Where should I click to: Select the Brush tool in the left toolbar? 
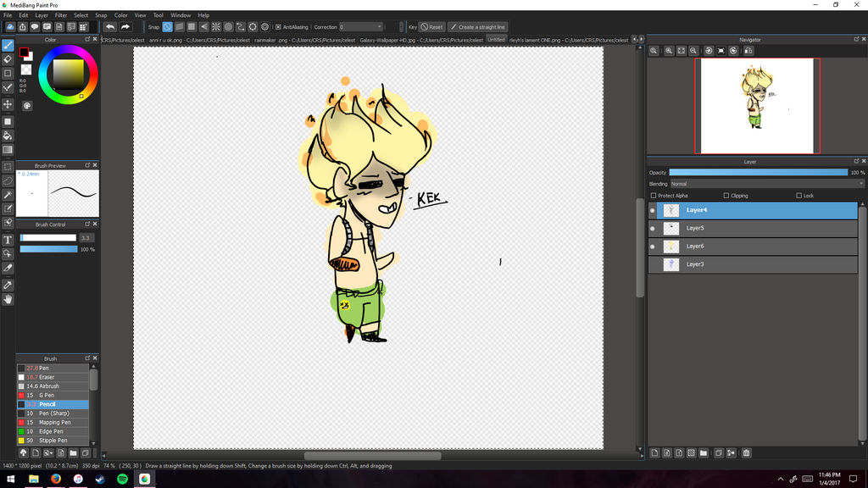8,46
